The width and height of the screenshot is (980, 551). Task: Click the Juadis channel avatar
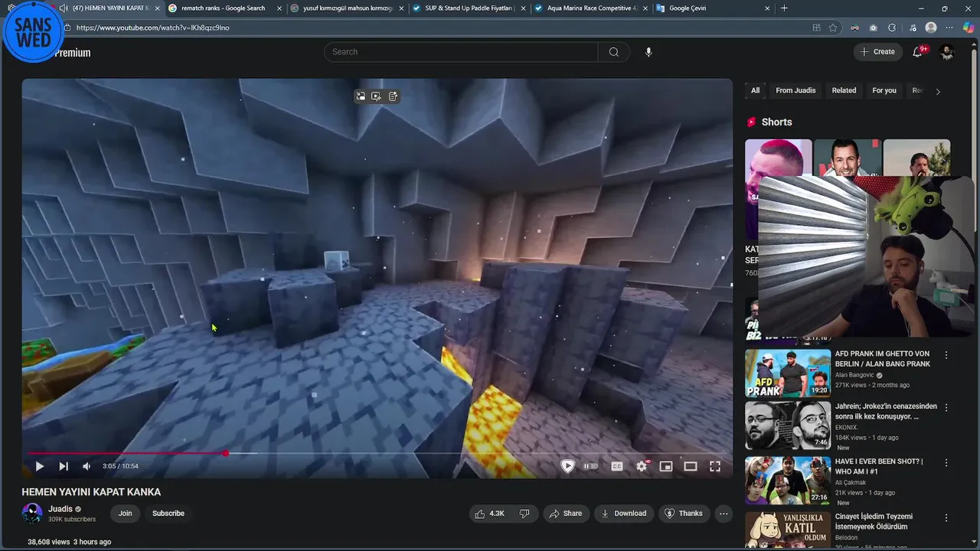(x=32, y=513)
